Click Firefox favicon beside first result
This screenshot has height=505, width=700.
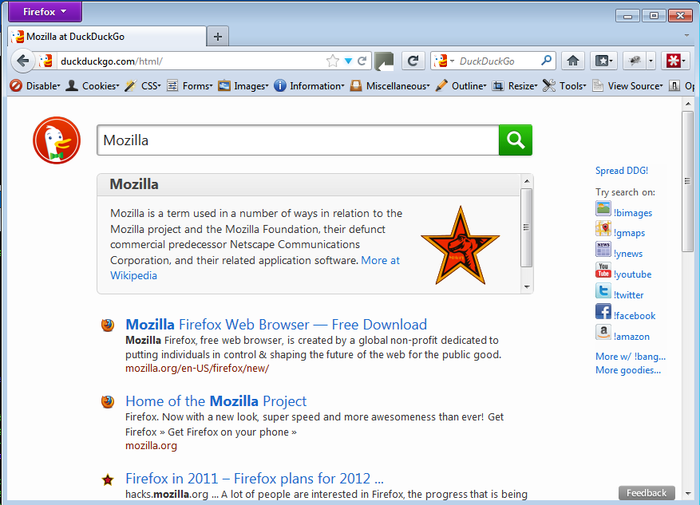(108, 325)
